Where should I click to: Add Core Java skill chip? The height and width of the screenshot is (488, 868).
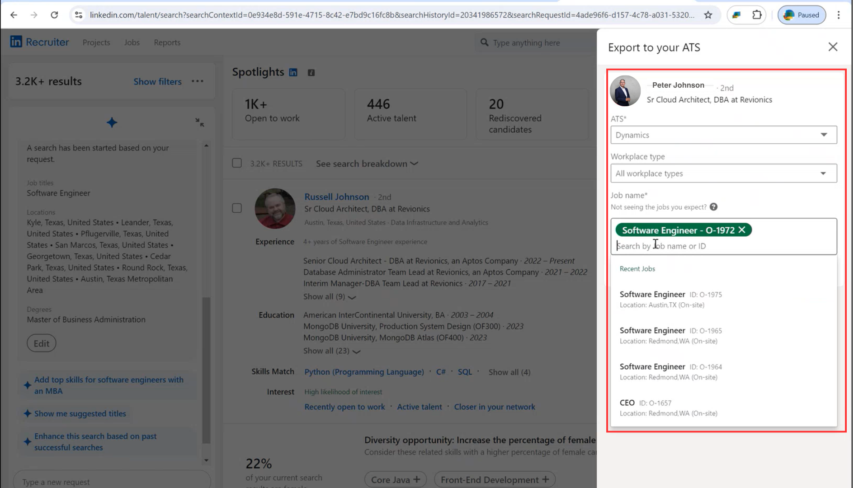pos(396,479)
